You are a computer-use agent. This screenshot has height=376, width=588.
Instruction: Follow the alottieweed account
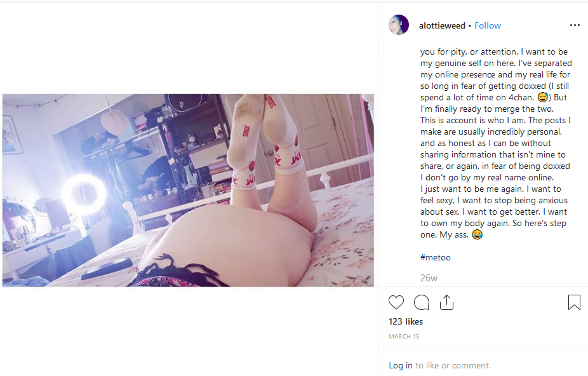(488, 25)
